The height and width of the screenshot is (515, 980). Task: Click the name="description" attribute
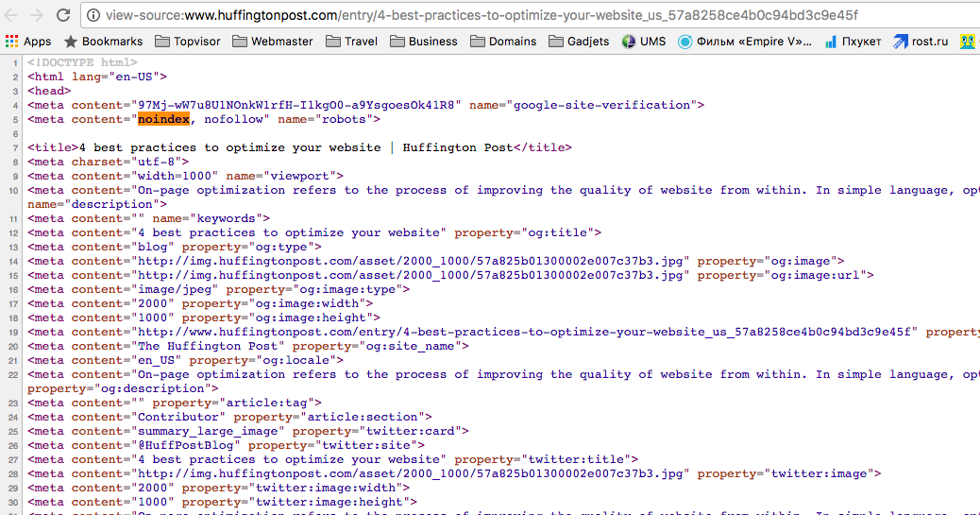pos(93,204)
